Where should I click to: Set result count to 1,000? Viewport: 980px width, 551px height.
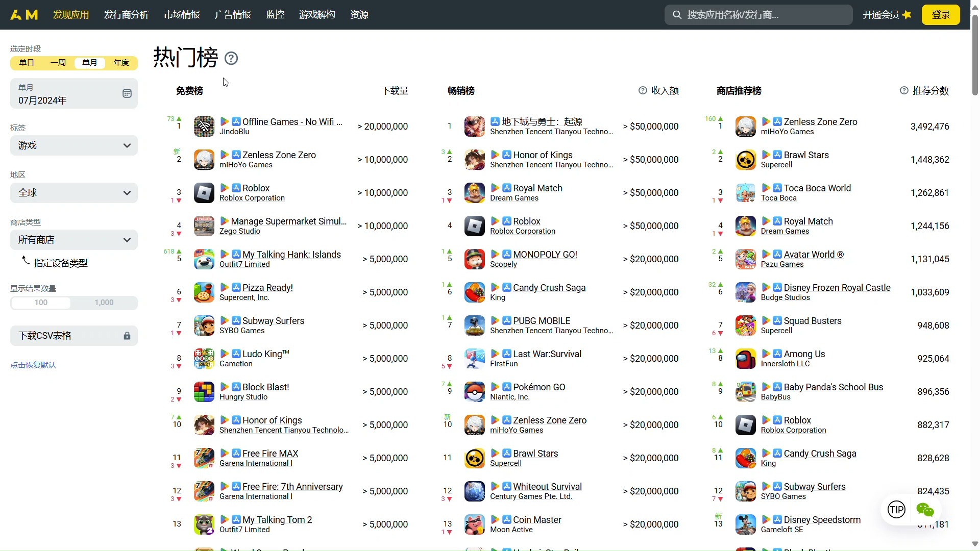tap(104, 303)
